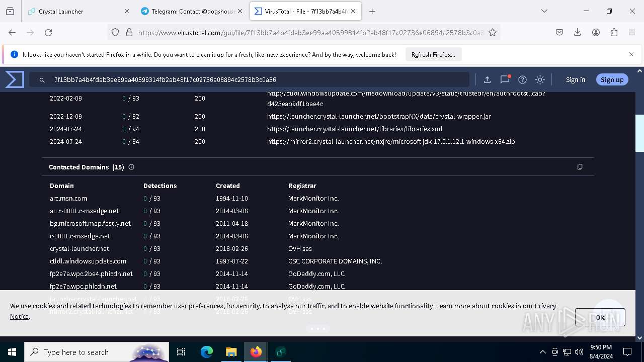Click the Created column header
Screen dimensions: 644x362
[228, 186]
